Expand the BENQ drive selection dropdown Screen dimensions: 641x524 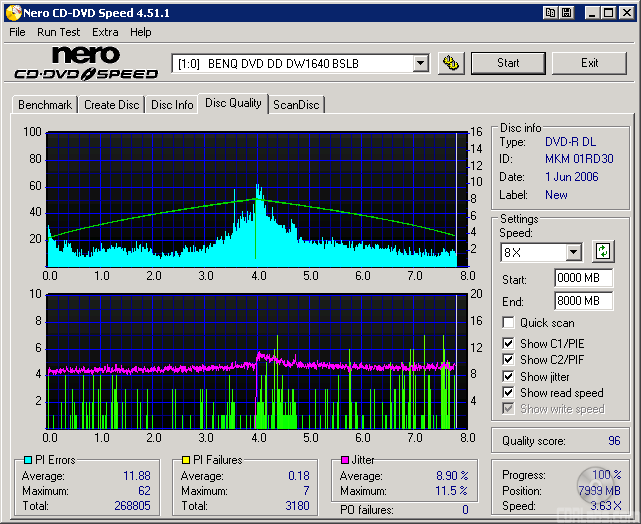pos(420,63)
